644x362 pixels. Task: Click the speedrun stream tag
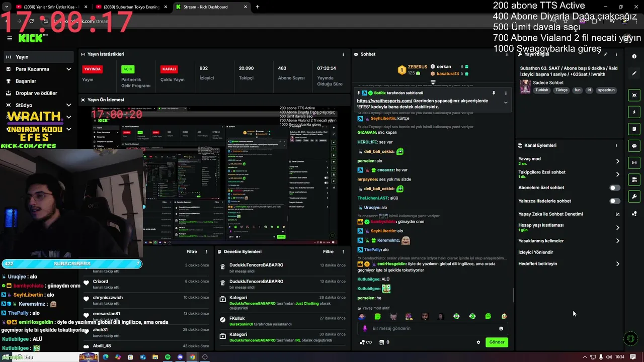click(606, 90)
